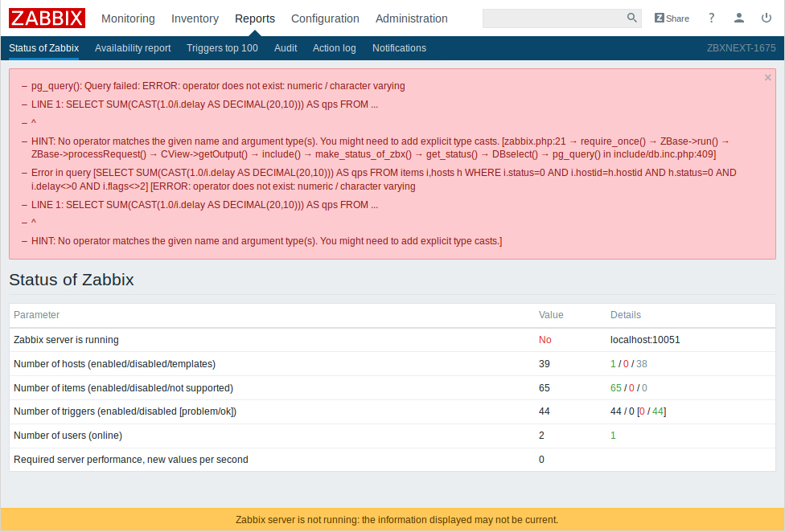This screenshot has height=532, width=785.
Task: Click triggers details 44 / 0 [0 / 44]
Action: (x=639, y=411)
